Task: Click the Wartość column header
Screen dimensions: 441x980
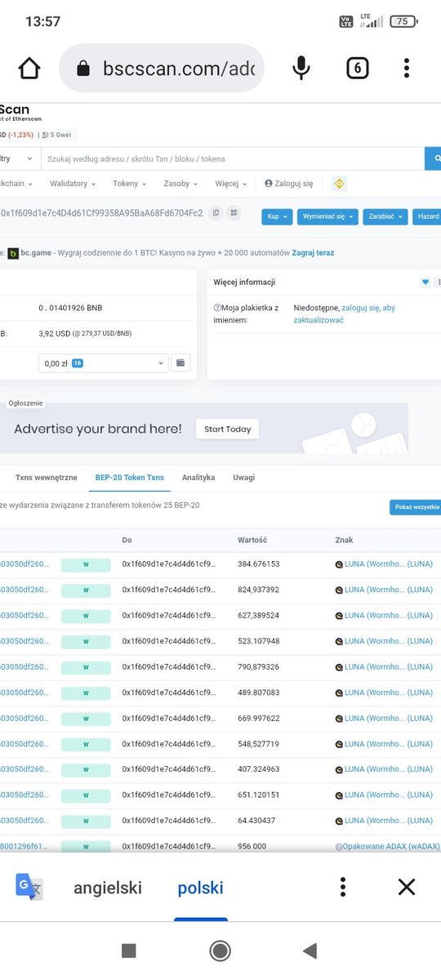Action: pyautogui.click(x=252, y=540)
